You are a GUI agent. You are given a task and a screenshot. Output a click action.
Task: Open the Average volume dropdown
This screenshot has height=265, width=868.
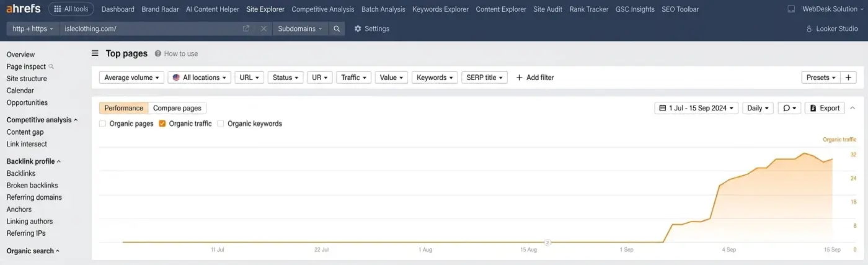(131, 78)
